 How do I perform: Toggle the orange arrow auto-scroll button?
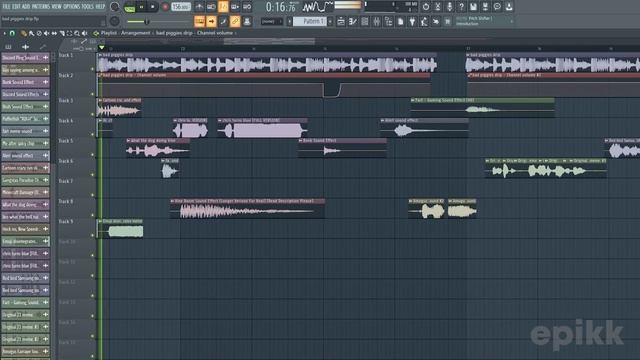(211, 21)
